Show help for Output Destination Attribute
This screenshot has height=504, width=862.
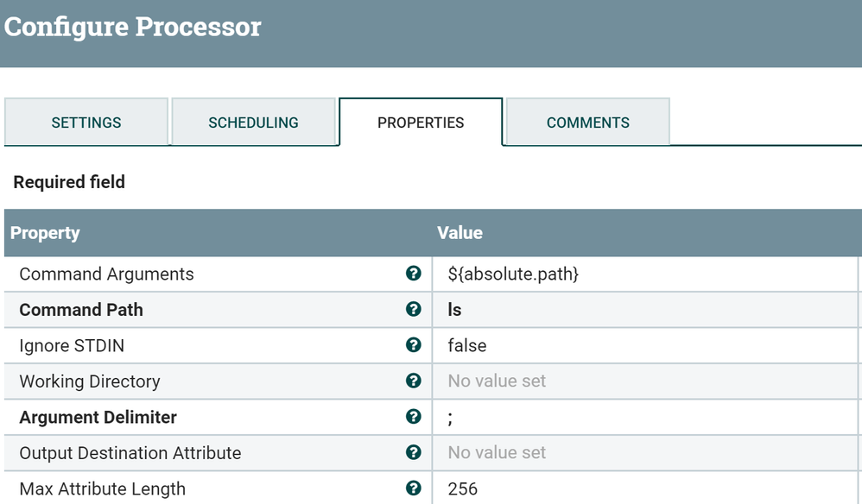point(413,452)
